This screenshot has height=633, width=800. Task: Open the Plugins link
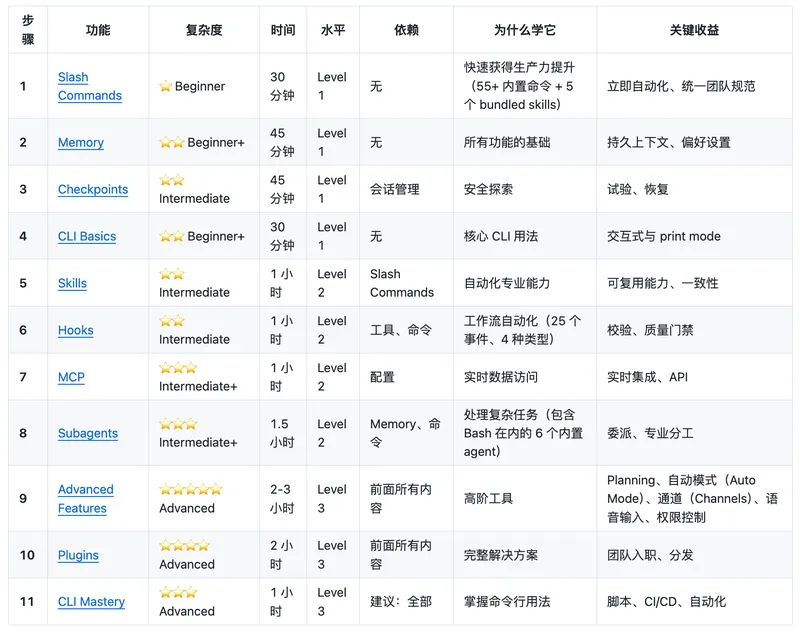(78, 555)
